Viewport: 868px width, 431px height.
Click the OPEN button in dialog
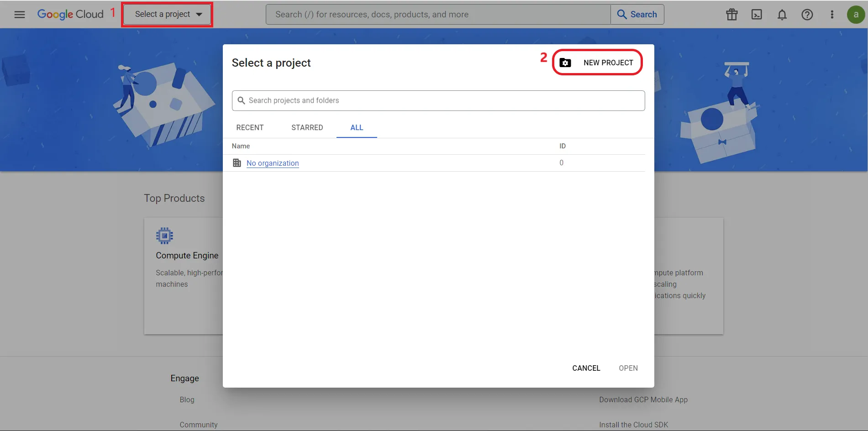628,368
